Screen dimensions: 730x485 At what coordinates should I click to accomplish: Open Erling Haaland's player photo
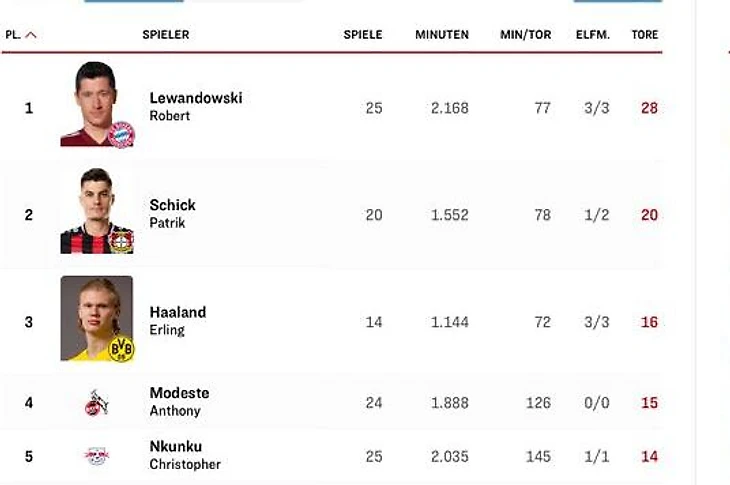[97, 318]
